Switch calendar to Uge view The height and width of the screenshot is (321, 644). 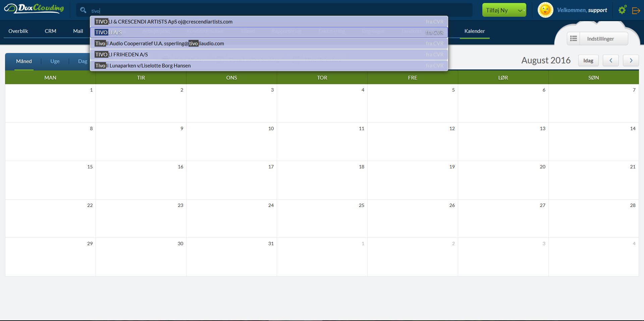click(55, 61)
